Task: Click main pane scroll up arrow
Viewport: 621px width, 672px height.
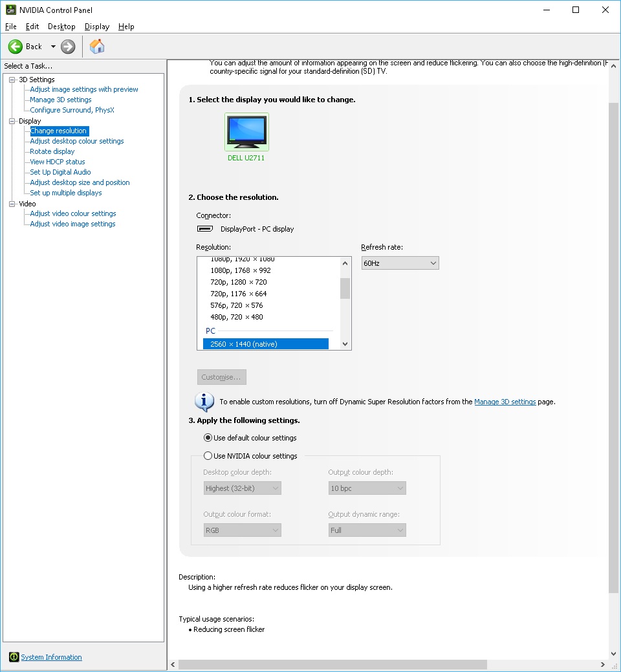Action: coord(613,66)
